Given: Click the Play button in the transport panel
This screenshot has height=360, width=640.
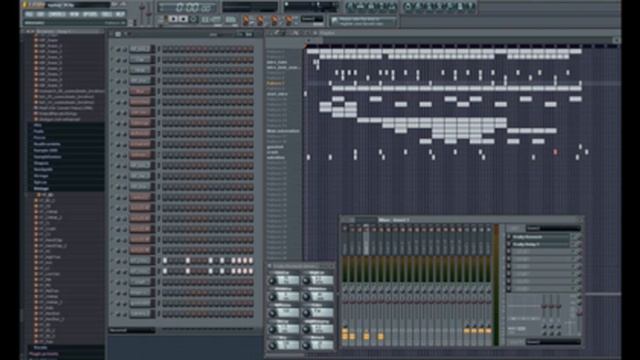Looking at the screenshot, I should (174, 19).
